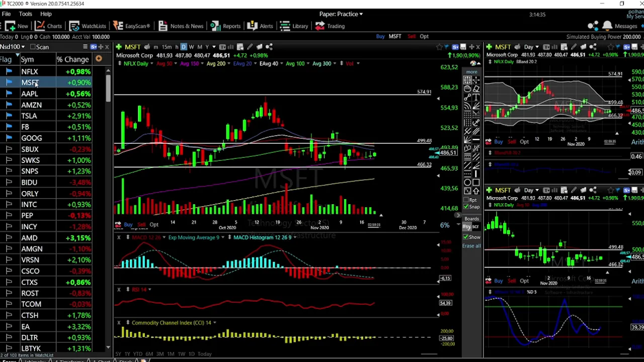Open the Library
The width and height of the screenshot is (644, 362).
click(294, 26)
